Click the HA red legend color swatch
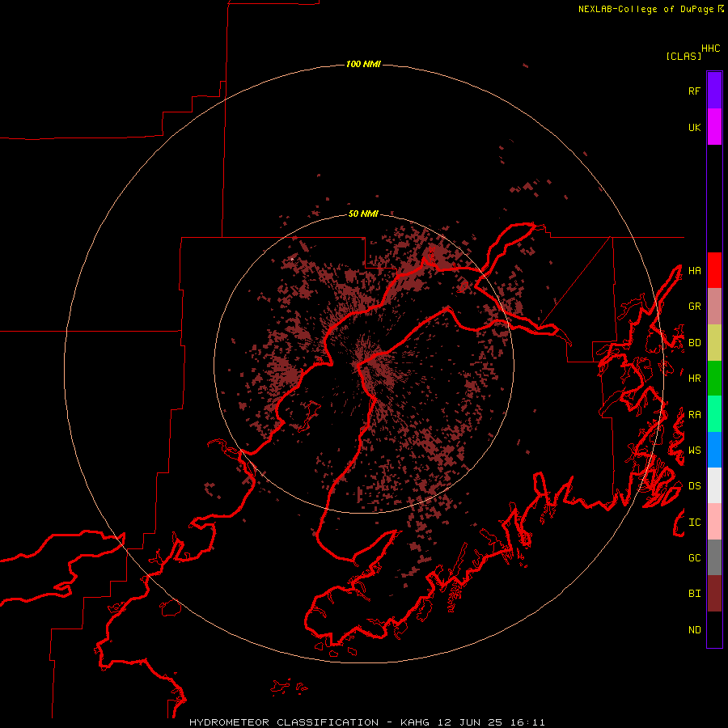 click(714, 270)
